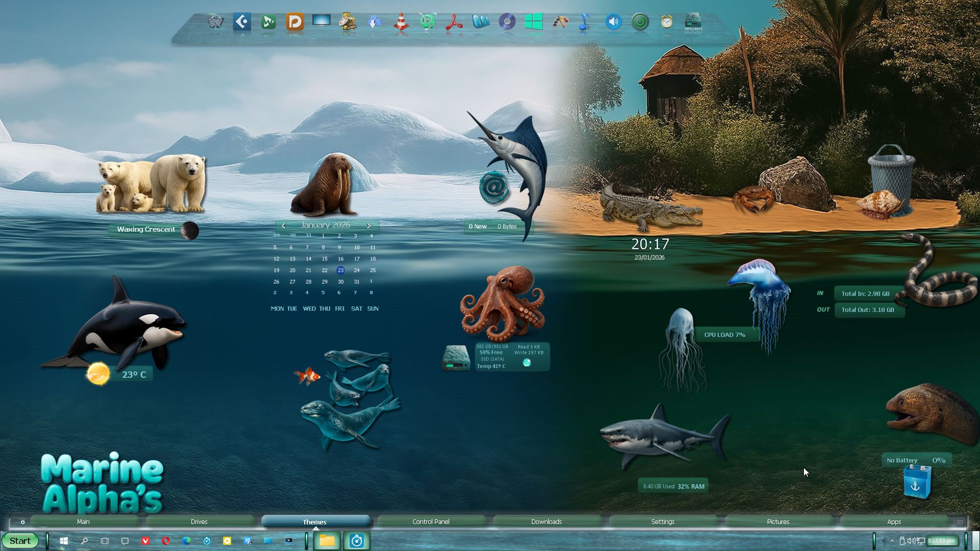Open the alarm clock dock icon
The image size is (980, 551).
(667, 22)
